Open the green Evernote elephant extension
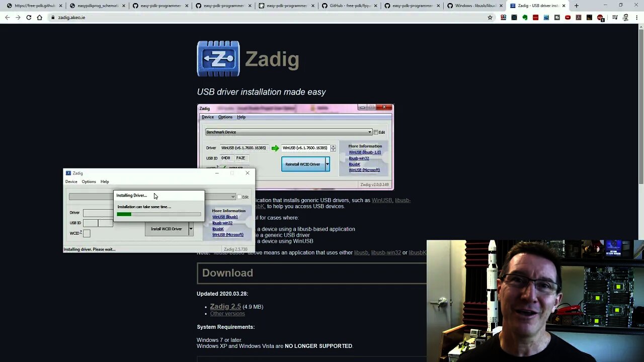This screenshot has width=644, height=362. (x=525, y=18)
